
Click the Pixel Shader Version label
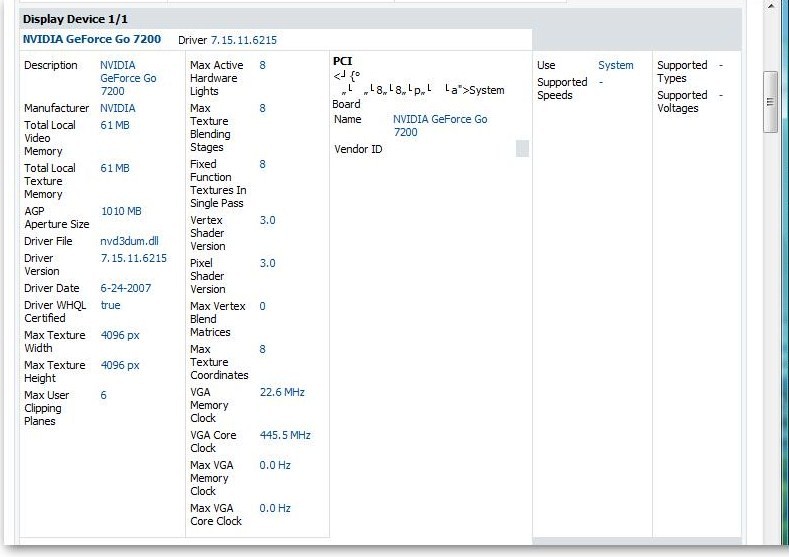click(207, 276)
